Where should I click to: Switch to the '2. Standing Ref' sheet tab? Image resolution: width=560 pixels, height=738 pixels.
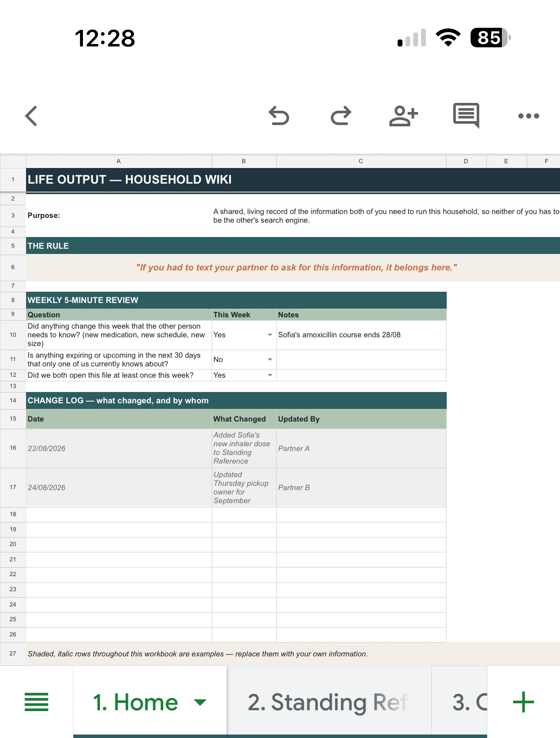[x=329, y=702]
